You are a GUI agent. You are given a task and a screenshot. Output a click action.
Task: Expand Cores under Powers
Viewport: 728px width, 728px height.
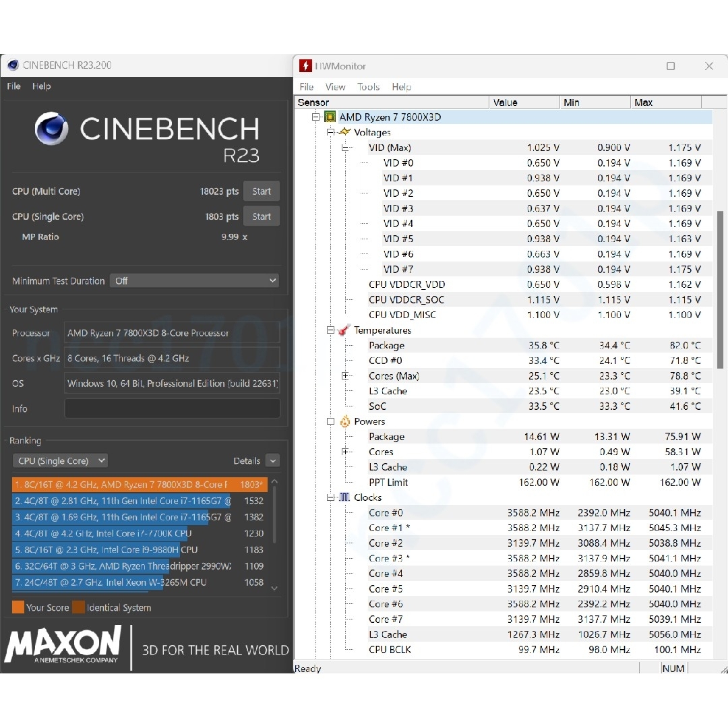tap(345, 452)
